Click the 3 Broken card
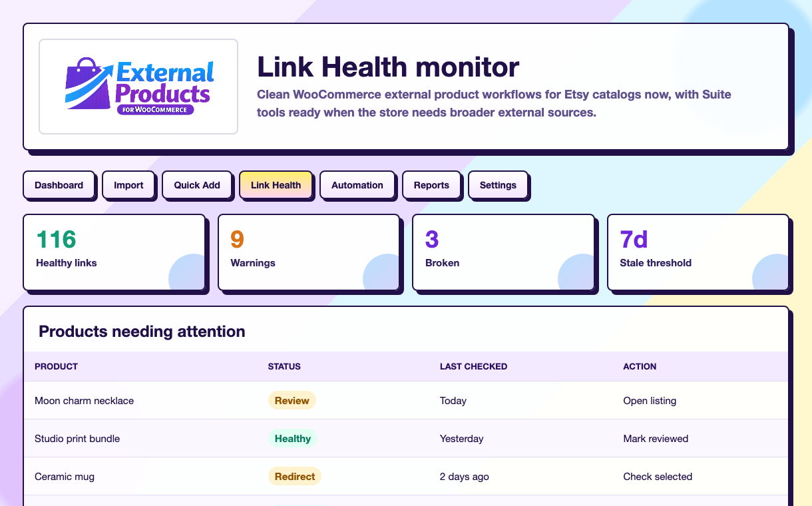 pos(504,252)
